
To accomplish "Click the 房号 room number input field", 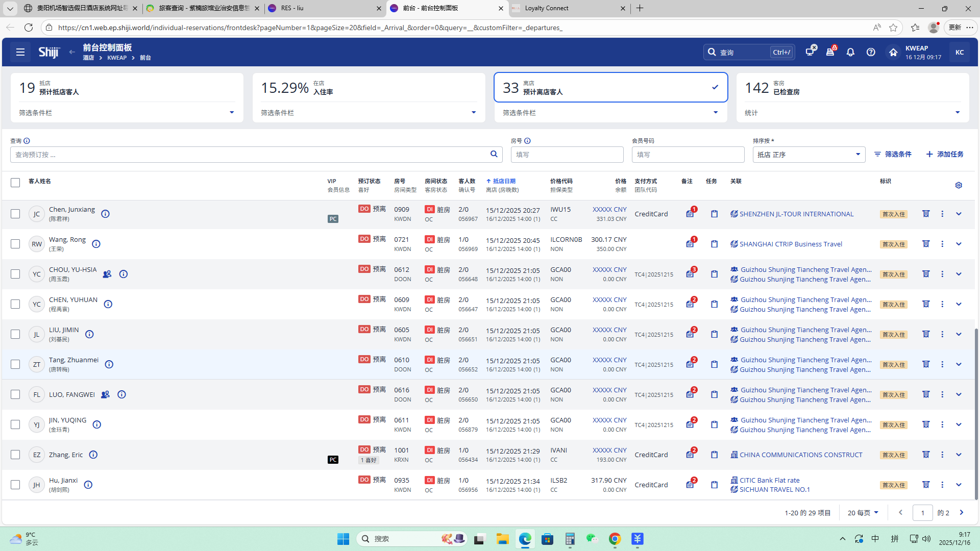I will pyautogui.click(x=567, y=155).
